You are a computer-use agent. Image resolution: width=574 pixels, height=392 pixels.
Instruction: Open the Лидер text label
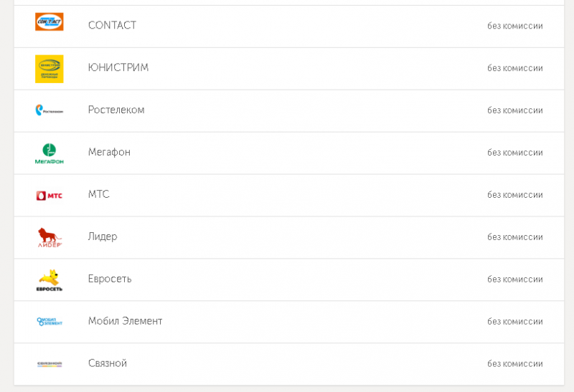(x=103, y=236)
